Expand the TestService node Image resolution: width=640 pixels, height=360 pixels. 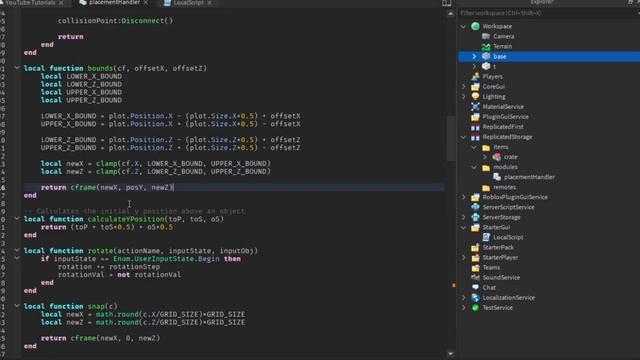pos(463,308)
